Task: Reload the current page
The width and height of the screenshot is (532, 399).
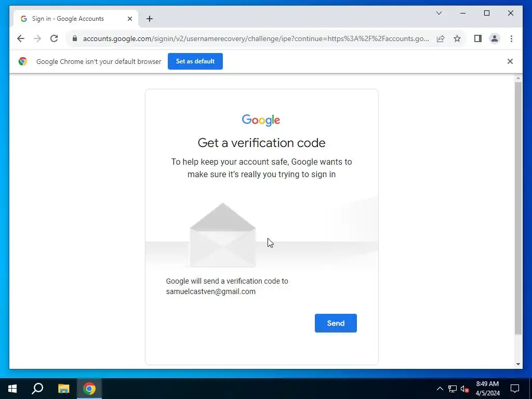Action: click(x=54, y=38)
